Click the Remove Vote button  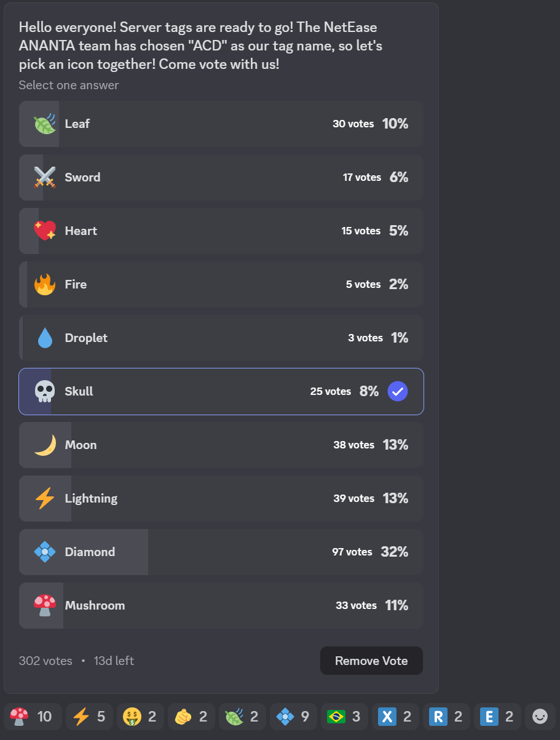pyautogui.click(x=371, y=661)
